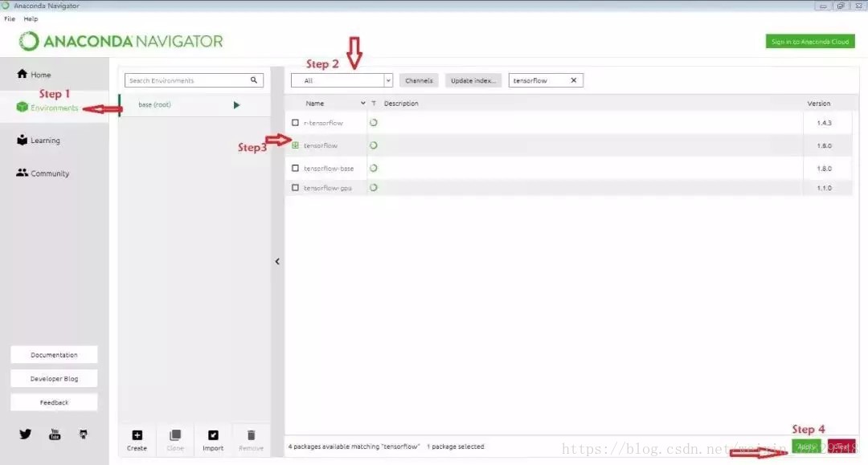Click the Anaconda Navigator logo
Viewport: 868px width, 465px height.
point(121,42)
